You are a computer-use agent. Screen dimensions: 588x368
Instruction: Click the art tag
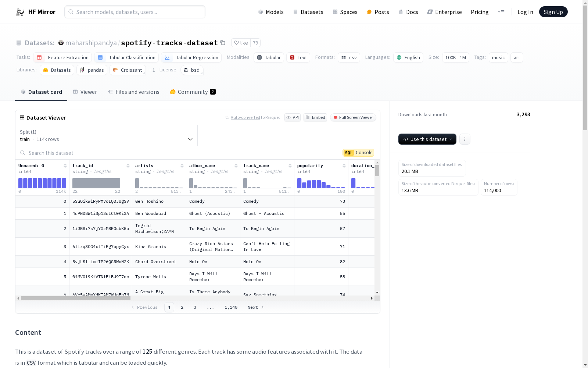click(x=517, y=57)
